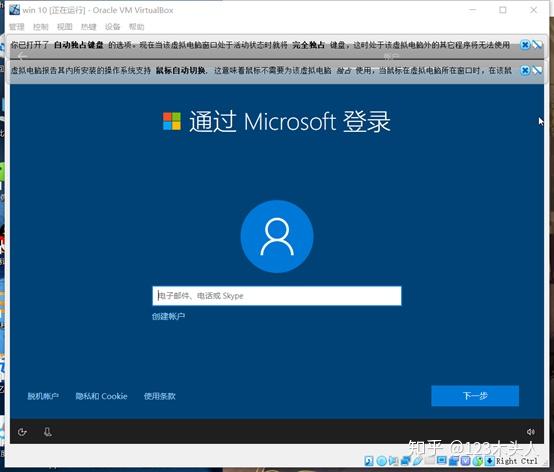Open the 使用条款 link
Viewport: 554px width, 472px height.
coord(160,396)
